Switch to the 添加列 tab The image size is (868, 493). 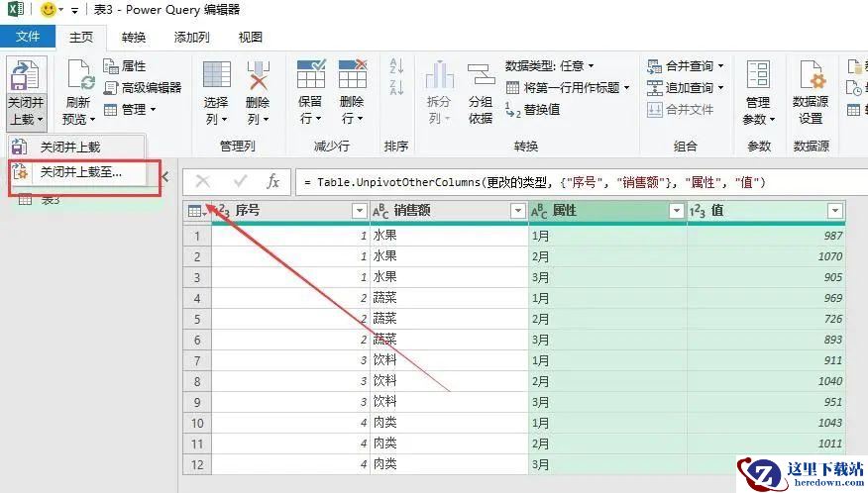pyautogui.click(x=191, y=37)
